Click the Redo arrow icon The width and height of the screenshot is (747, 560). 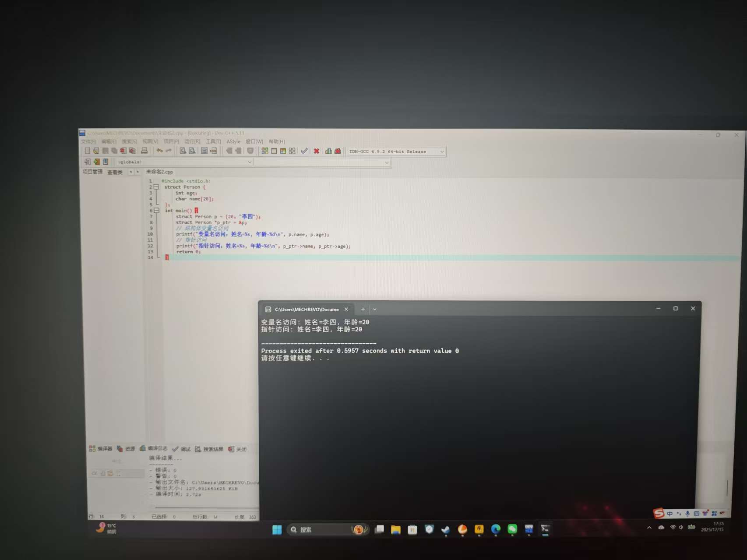pyautogui.click(x=168, y=151)
